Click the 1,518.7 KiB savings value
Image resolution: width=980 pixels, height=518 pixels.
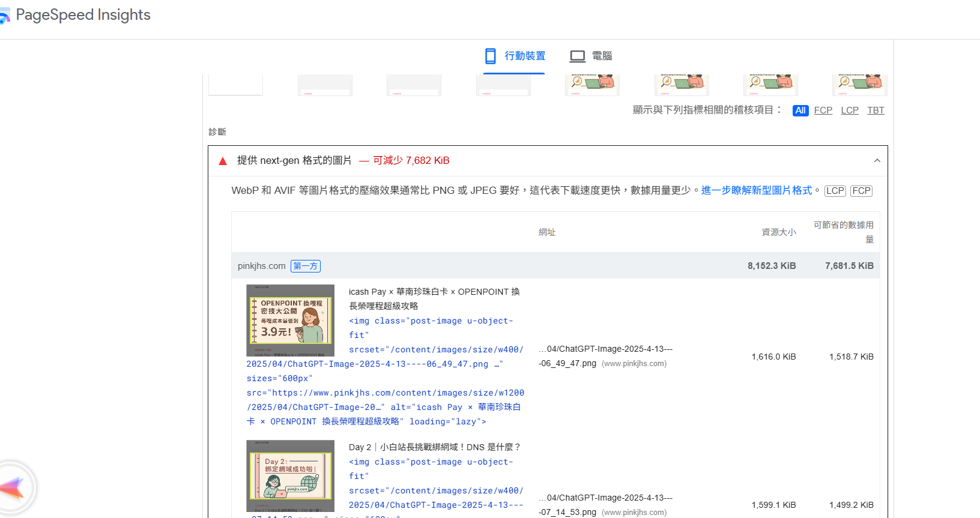point(851,357)
